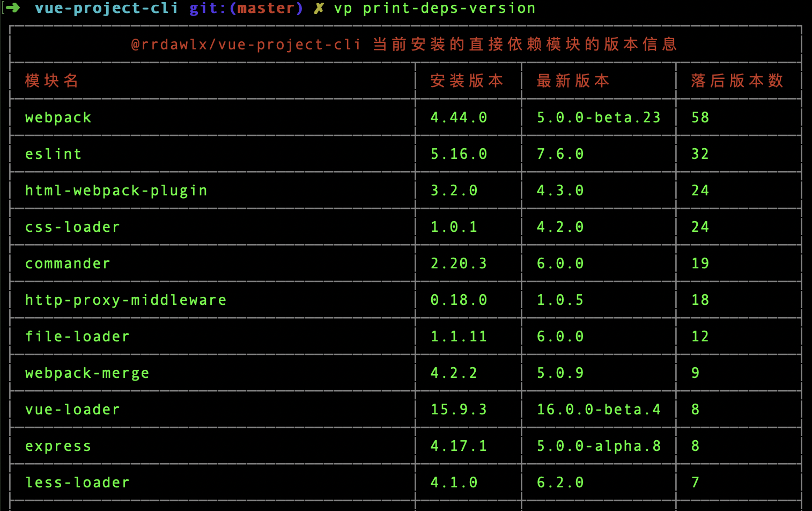Click the behind count '58' for webpack
This screenshot has height=511, width=812.
(700, 118)
